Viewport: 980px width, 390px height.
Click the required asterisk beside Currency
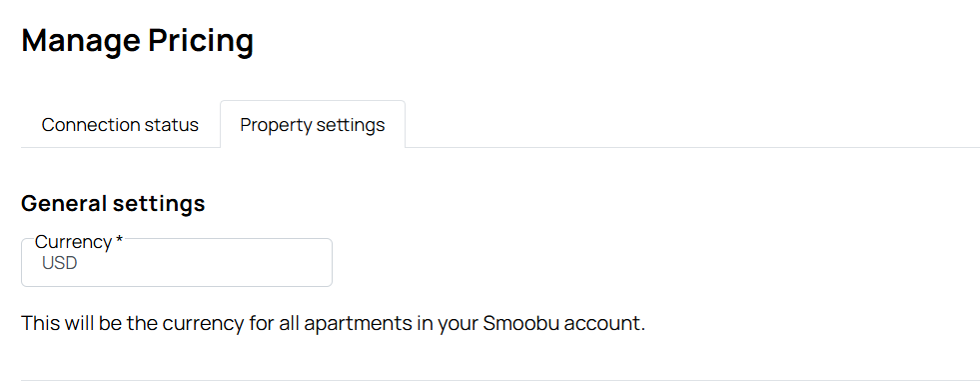(119, 240)
